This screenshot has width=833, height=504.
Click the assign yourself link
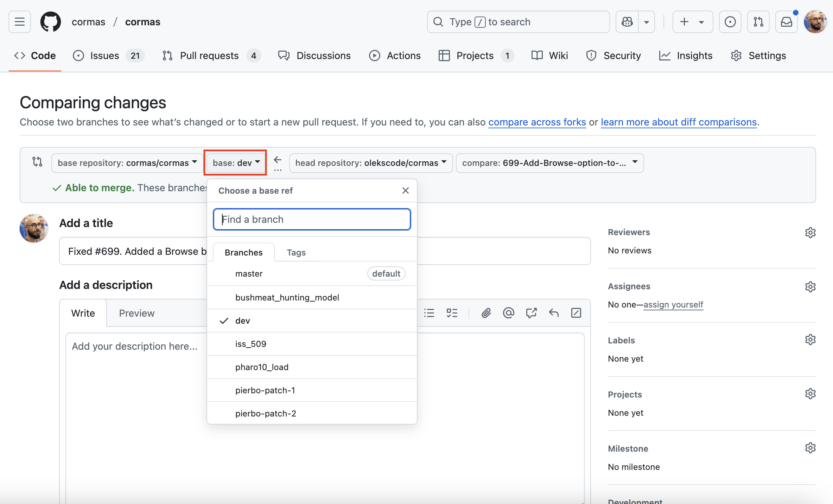[x=673, y=305]
